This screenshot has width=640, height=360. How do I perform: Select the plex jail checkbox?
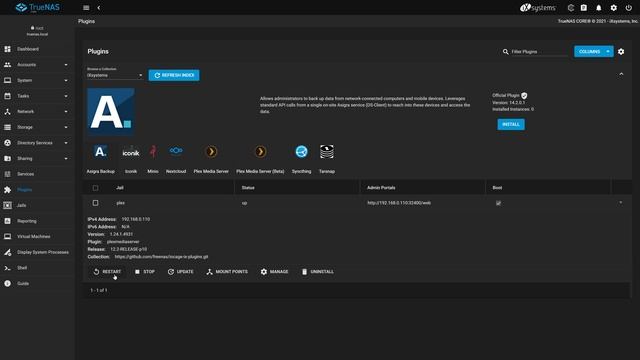tap(96, 203)
